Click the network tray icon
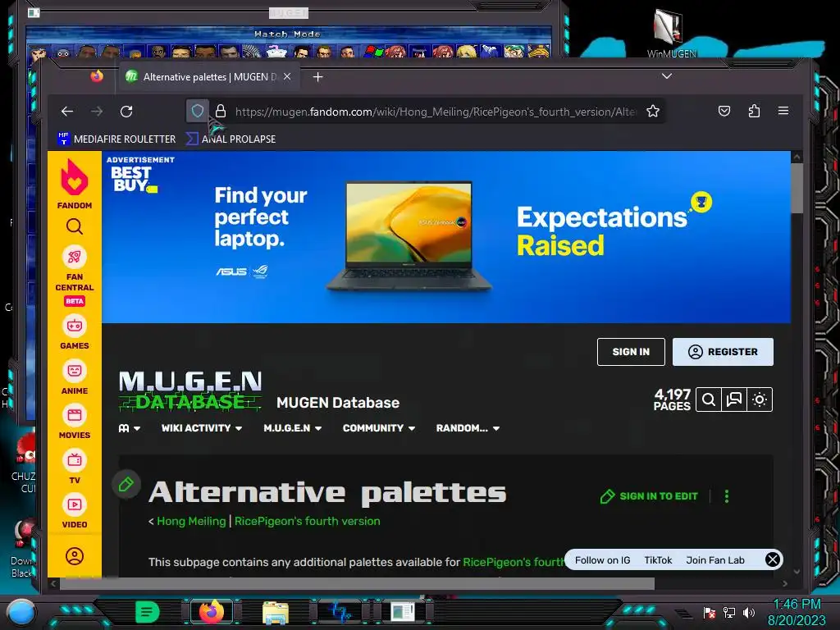Screen dimensions: 840x630 pos(728,612)
